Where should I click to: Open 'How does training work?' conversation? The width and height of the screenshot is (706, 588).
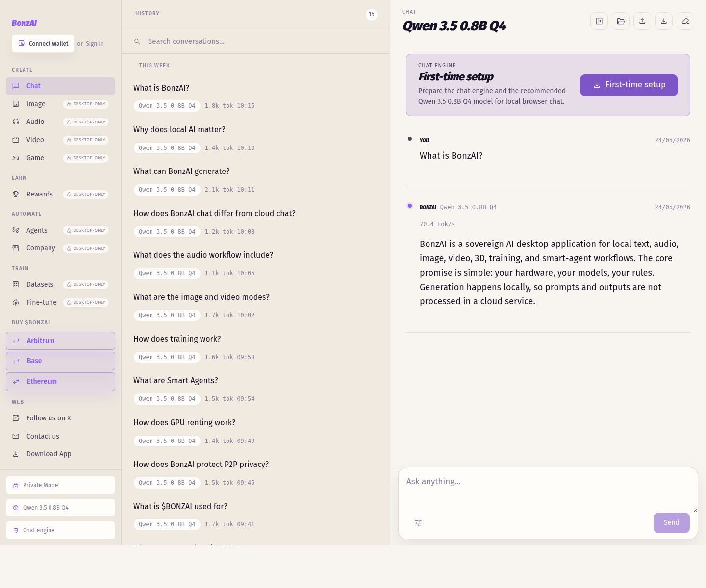[255, 347]
